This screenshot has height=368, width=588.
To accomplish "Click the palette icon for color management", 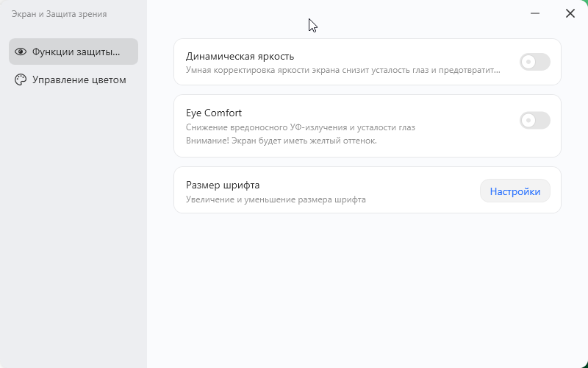I will [x=21, y=79].
